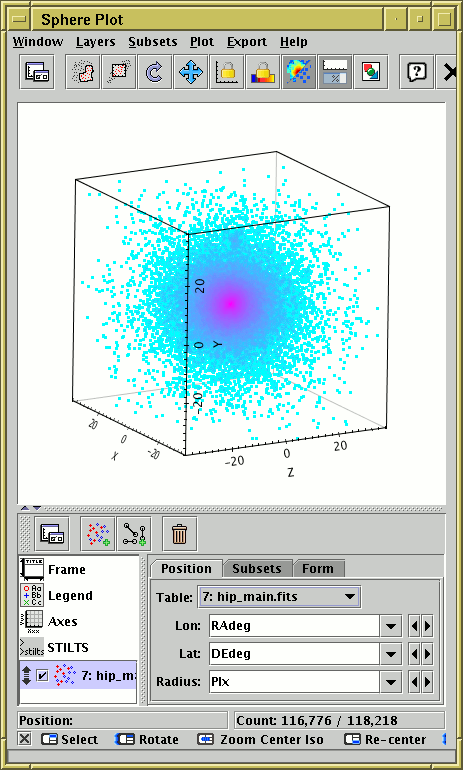Toggle the progress bar display icon

click(335, 72)
